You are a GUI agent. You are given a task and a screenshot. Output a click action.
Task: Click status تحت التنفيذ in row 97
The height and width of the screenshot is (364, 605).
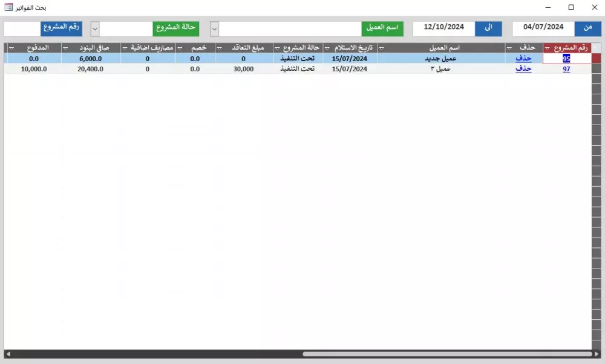tap(298, 69)
